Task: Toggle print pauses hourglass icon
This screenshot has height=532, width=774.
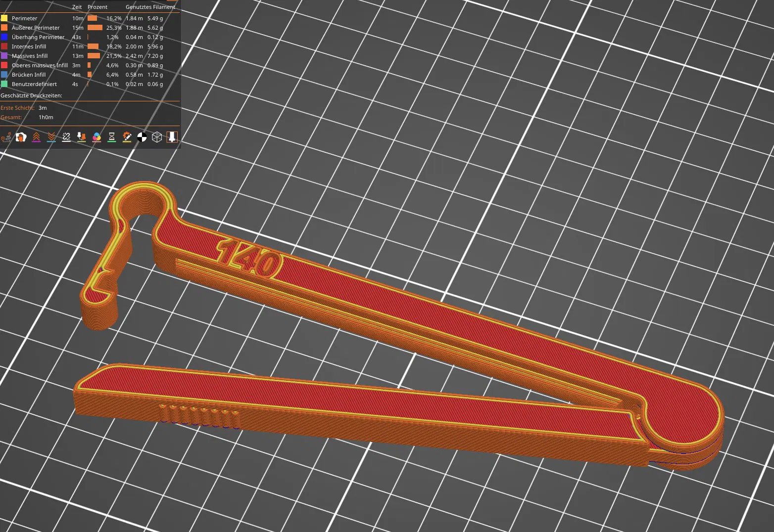Action: coord(112,137)
